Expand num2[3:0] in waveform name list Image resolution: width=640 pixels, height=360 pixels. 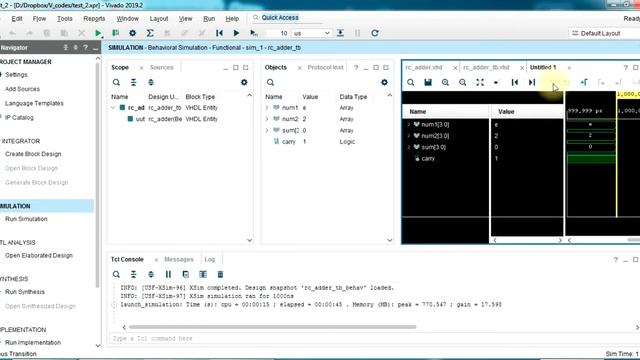(x=409, y=136)
